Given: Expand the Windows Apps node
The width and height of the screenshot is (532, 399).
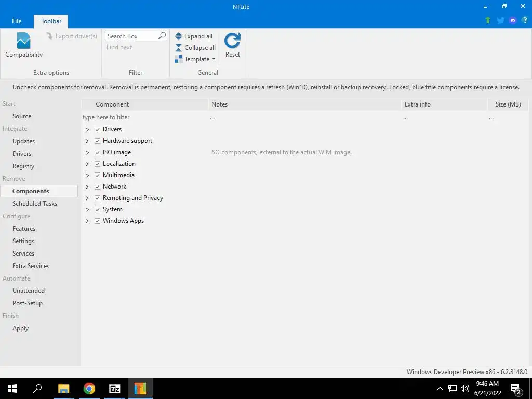Looking at the screenshot, I should pyautogui.click(x=87, y=221).
